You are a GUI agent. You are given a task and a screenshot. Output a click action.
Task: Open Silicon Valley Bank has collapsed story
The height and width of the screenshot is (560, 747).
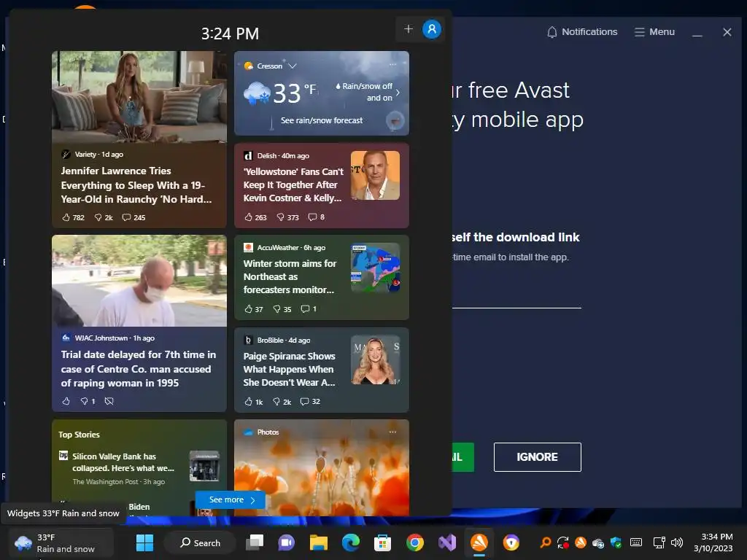point(123,462)
